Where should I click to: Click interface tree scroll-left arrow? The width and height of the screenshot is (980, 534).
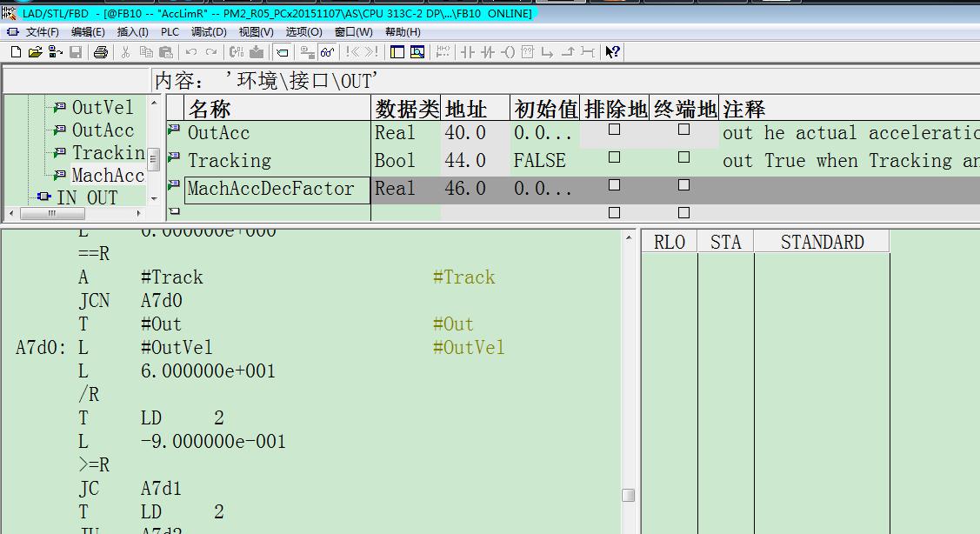point(10,213)
